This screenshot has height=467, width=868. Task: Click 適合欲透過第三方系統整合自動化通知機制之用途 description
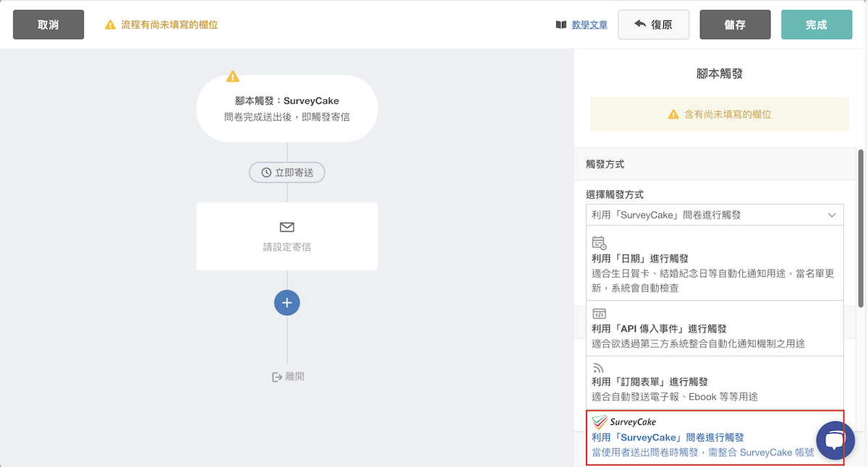pyautogui.click(x=698, y=343)
